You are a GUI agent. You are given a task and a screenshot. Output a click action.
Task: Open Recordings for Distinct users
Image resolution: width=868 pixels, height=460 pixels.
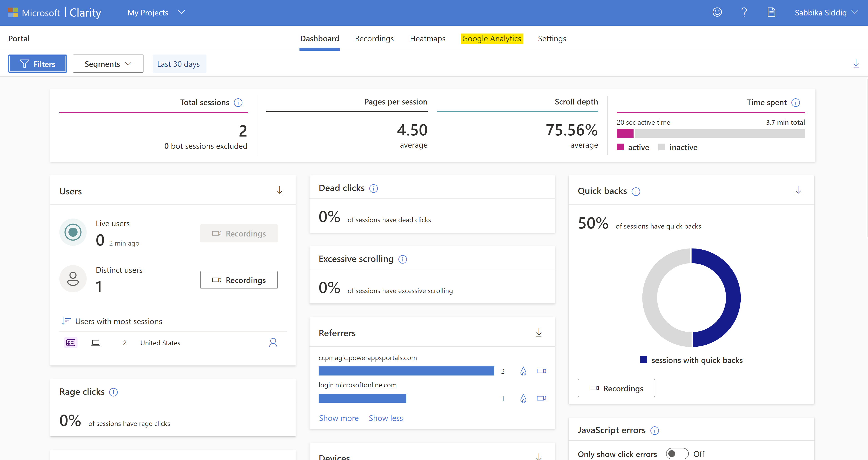click(239, 280)
